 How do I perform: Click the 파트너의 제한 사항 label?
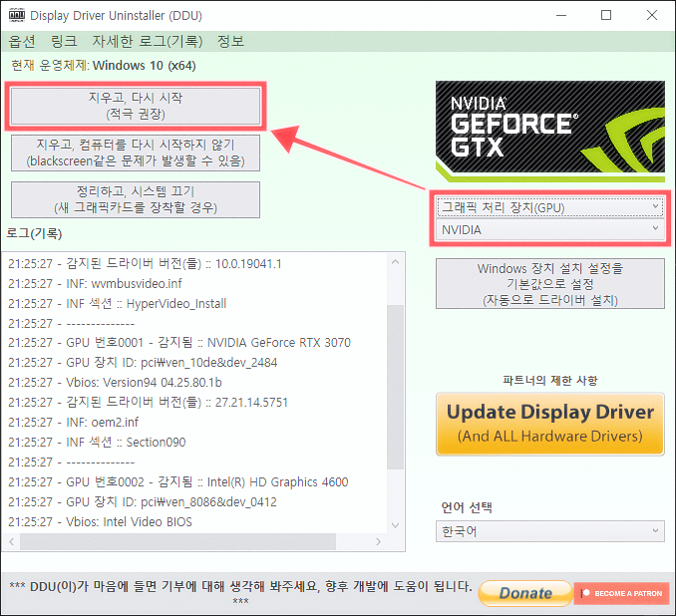point(550,380)
